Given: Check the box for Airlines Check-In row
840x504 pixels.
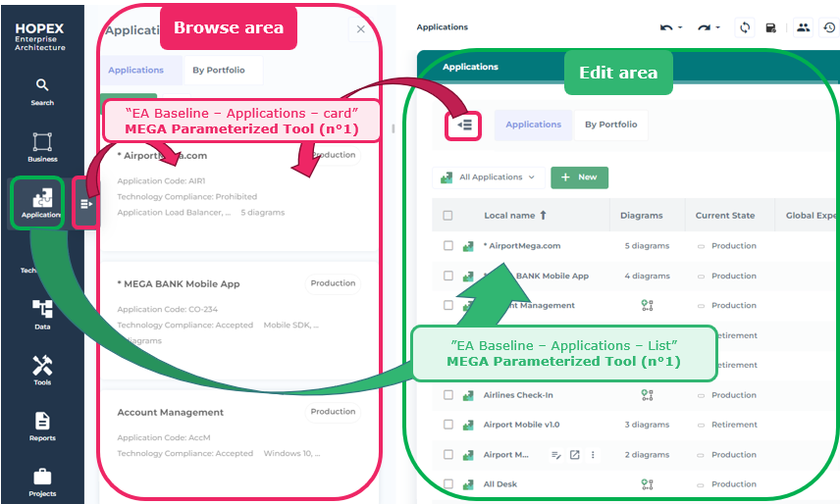Looking at the screenshot, I should click(x=448, y=395).
